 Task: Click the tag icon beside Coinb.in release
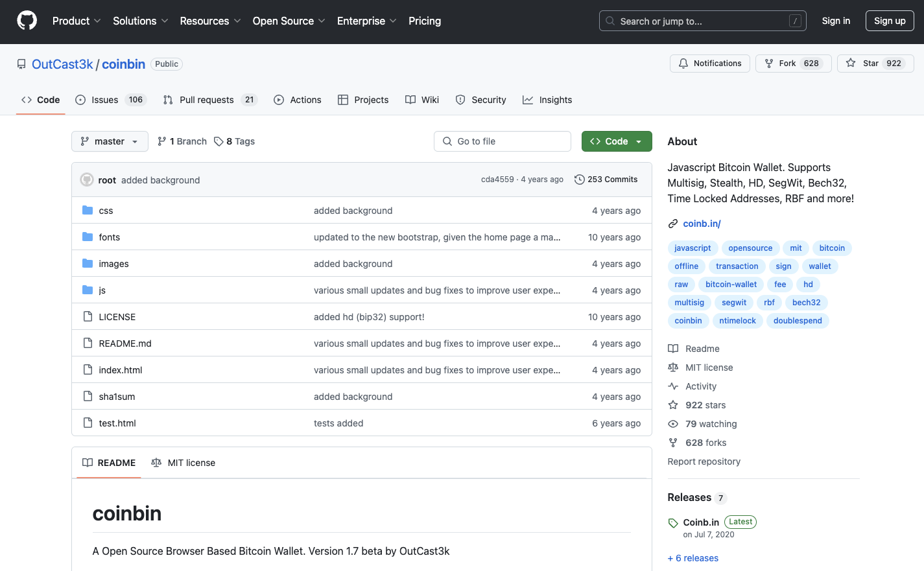point(673,523)
